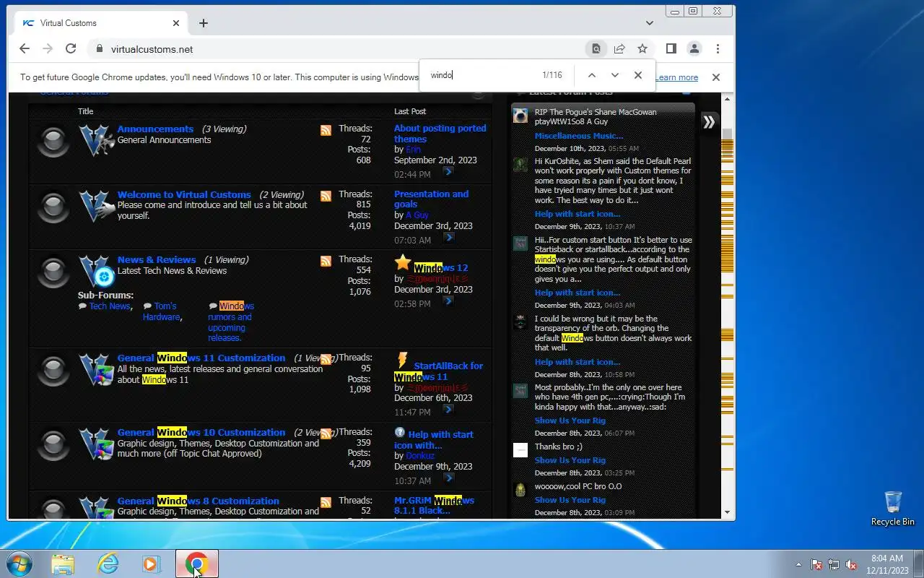Click the RSS feed icon for News & Reviews
Viewport: 924px width, 578px height.
click(x=326, y=261)
